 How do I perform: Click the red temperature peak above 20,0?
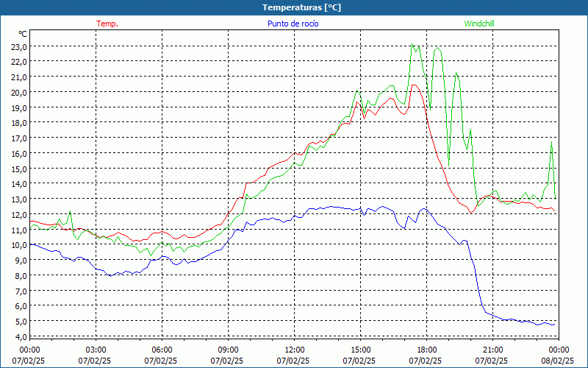tap(414, 85)
